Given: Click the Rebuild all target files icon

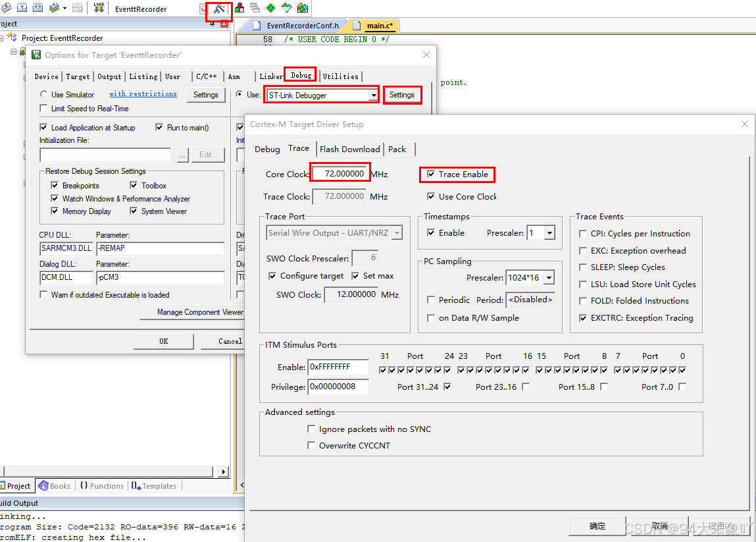Looking at the screenshot, I should [x=39, y=9].
